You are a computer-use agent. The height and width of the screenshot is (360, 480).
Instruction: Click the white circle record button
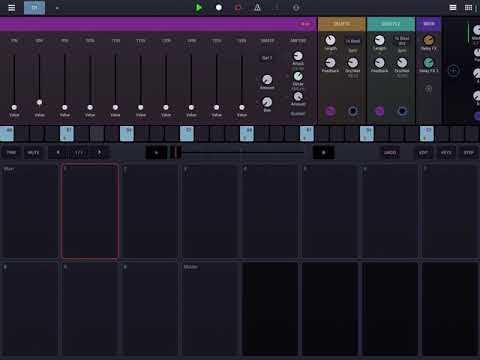219,7
